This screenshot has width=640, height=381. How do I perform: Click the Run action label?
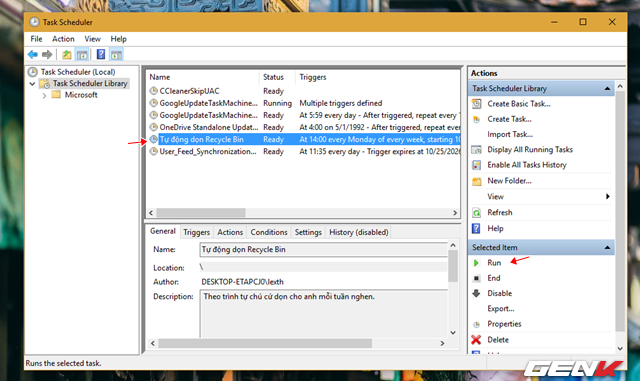coord(494,263)
